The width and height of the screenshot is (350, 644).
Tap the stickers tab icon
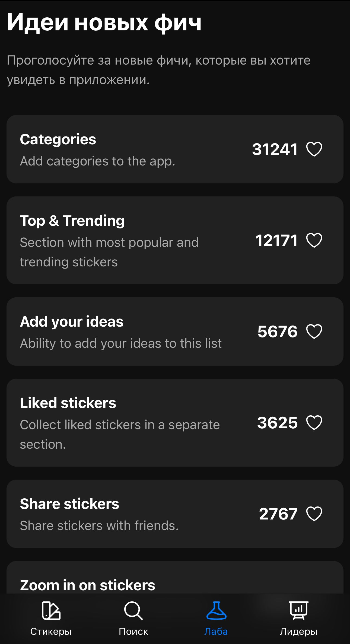pyautogui.click(x=51, y=611)
